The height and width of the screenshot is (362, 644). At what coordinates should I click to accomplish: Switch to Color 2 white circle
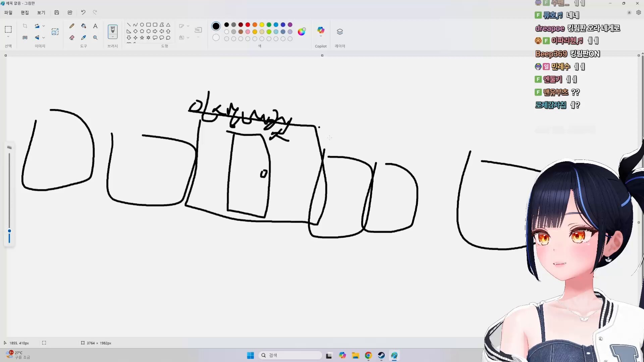click(216, 38)
